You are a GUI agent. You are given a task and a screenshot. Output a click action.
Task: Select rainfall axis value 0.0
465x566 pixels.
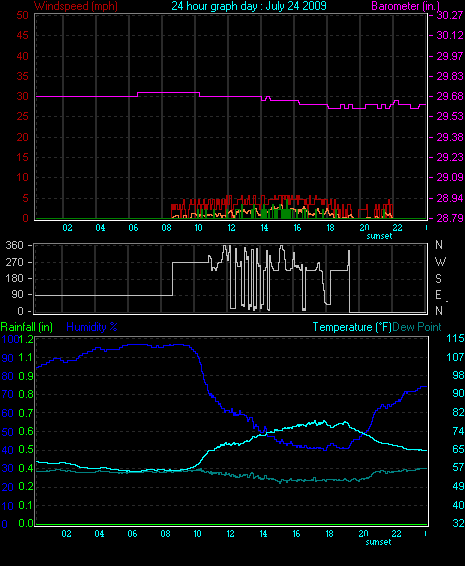pyautogui.click(x=26, y=523)
